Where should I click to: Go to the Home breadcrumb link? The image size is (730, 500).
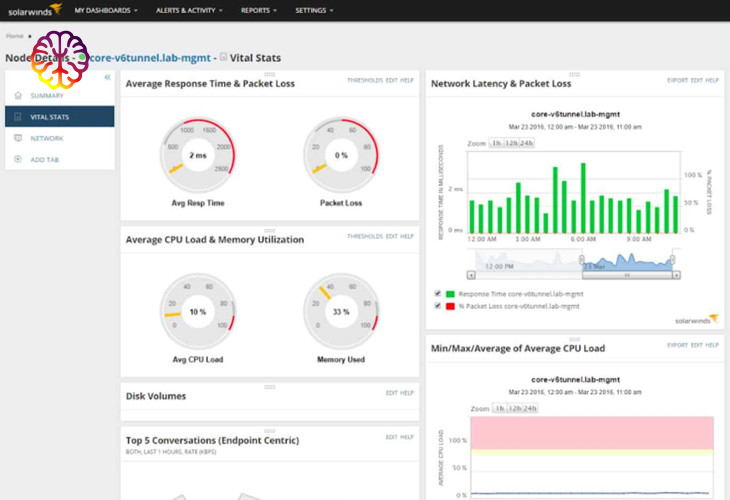tap(14, 36)
